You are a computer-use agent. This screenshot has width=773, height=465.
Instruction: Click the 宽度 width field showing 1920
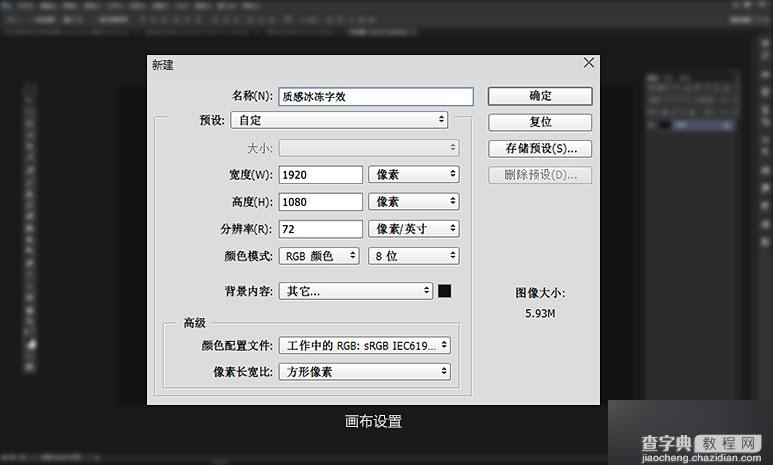click(x=320, y=174)
